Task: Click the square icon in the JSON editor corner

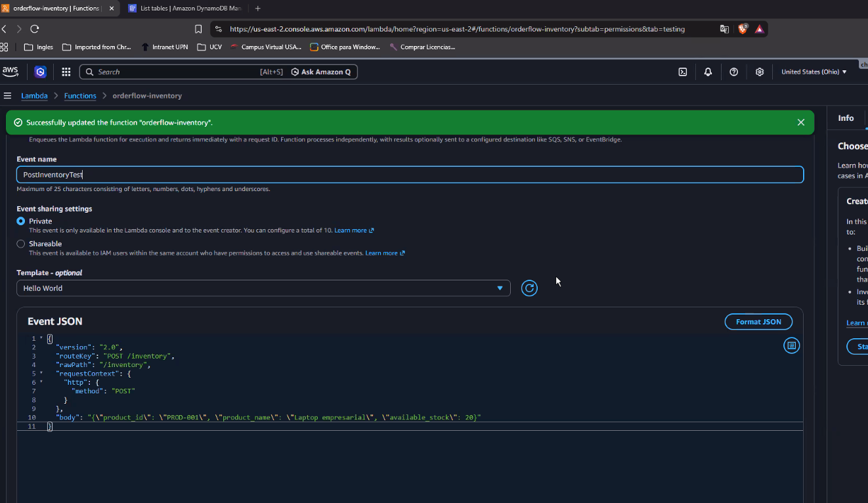Action: pyautogui.click(x=792, y=345)
